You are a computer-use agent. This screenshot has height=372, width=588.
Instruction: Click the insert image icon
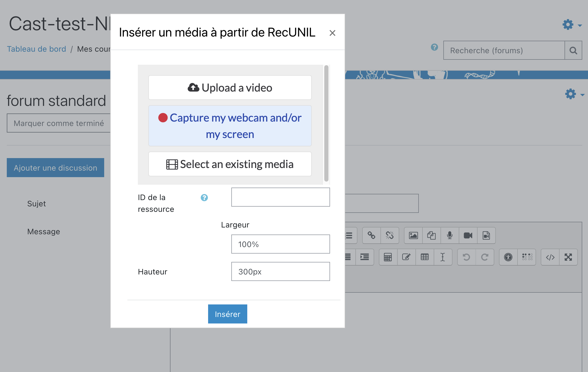click(x=413, y=236)
